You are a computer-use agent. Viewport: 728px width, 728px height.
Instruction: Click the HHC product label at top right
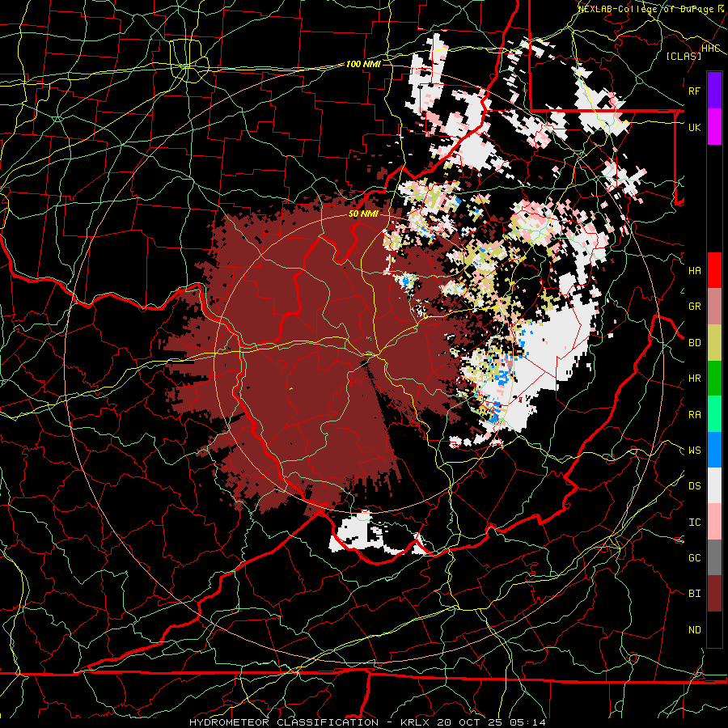[x=711, y=49]
